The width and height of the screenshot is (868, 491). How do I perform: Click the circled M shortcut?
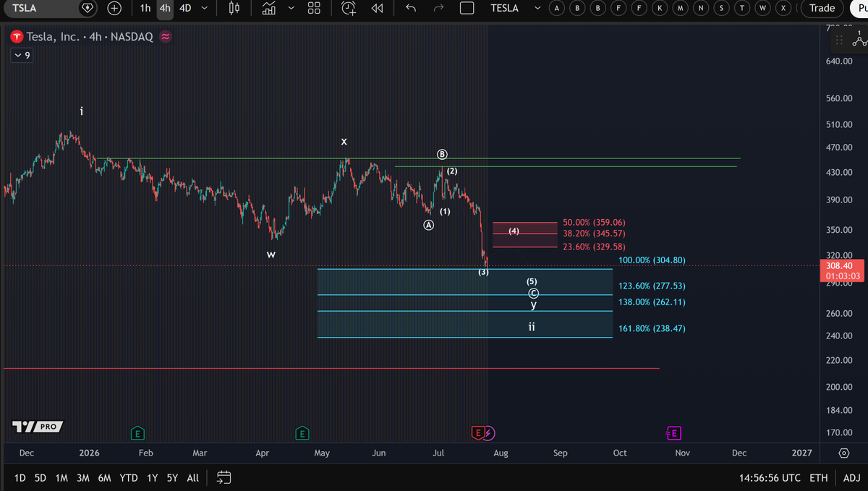coord(681,8)
